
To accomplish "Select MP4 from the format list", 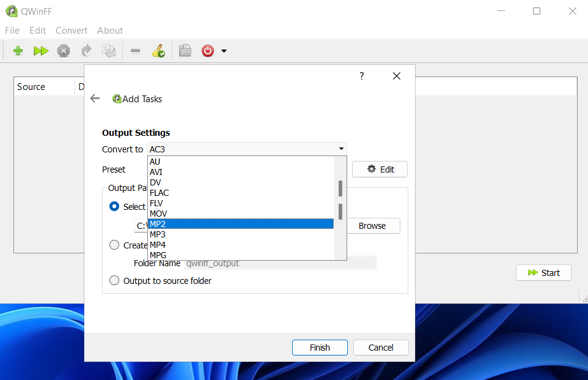I will (241, 245).
